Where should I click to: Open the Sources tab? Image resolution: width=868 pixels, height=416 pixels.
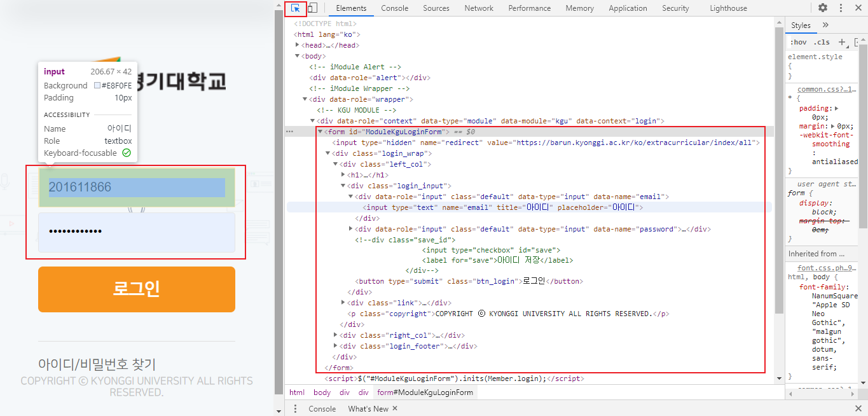(436, 8)
